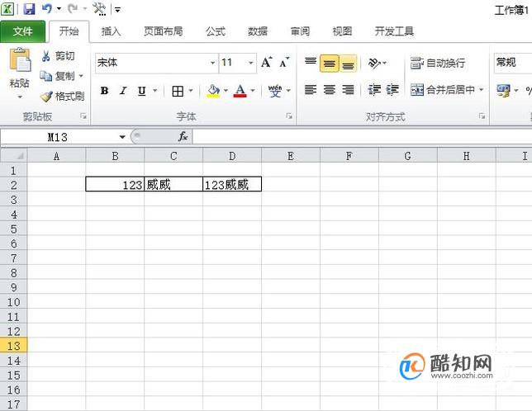Image resolution: width=532 pixels, height=411 pixels.
Task: Select cell containing 123威威
Action: pyautogui.click(x=232, y=185)
